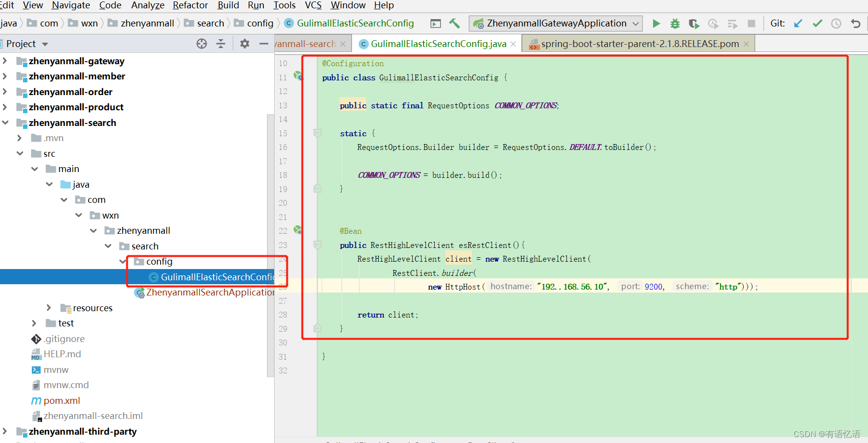Expand the zhenyanmall-third-party module
The image size is (868, 443).
[x=5, y=431]
